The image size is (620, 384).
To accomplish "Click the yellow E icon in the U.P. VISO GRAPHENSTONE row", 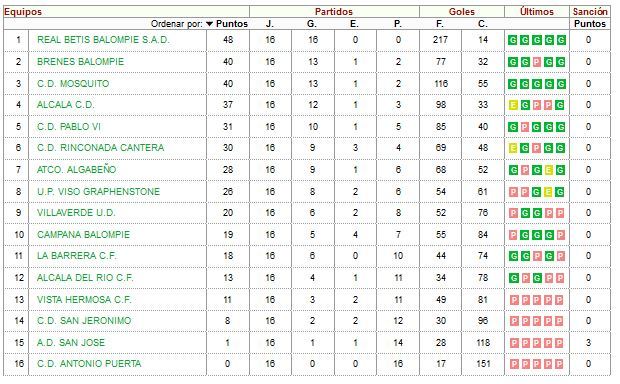I will [x=548, y=192].
